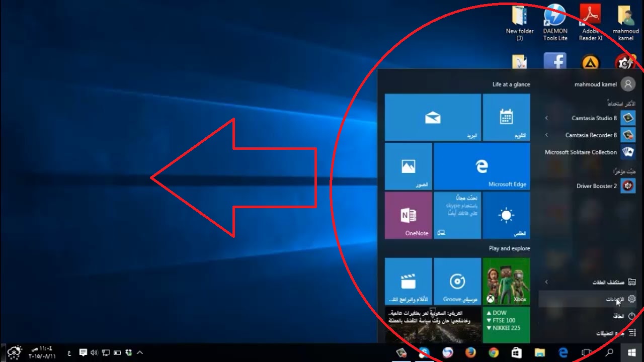The image size is (644, 362).
Task: Open the news live tile with Arabic headline
Action: [433, 325]
